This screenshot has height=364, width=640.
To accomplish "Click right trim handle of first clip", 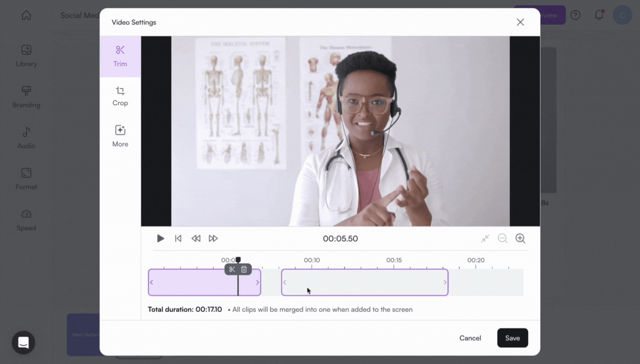I will tap(258, 282).
